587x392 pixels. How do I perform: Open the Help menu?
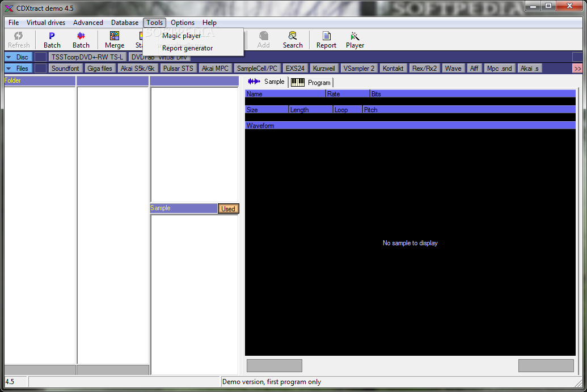209,23
